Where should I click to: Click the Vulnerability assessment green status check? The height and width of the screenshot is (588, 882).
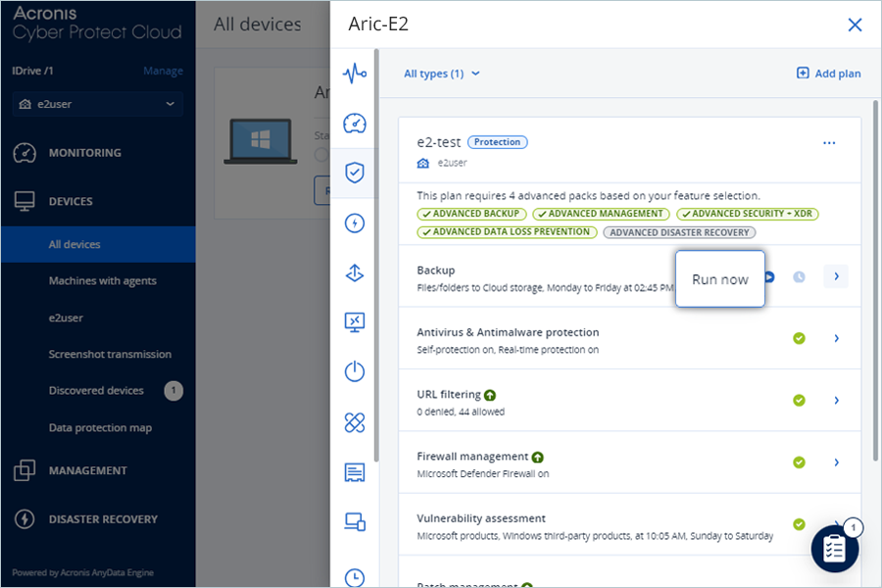[x=799, y=524]
